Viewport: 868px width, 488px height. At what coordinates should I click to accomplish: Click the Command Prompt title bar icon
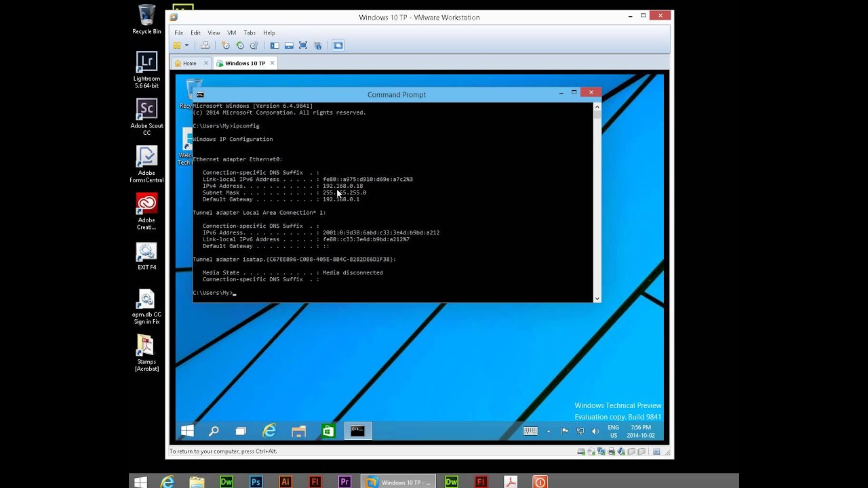pyautogui.click(x=200, y=94)
